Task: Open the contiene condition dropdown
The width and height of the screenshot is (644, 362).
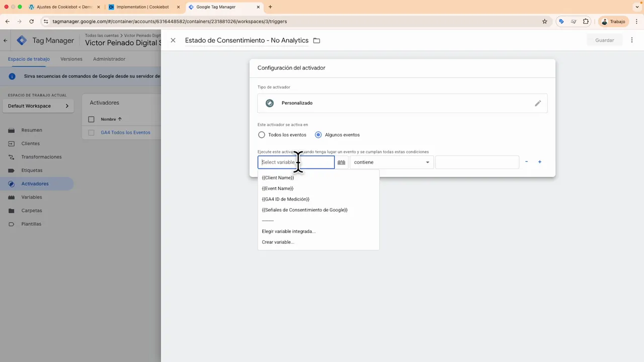Action: coord(391,162)
